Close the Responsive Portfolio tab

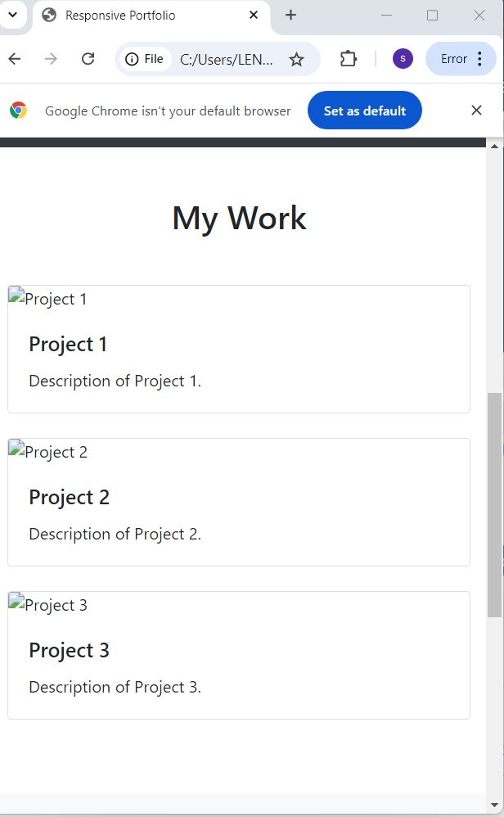[x=254, y=16]
